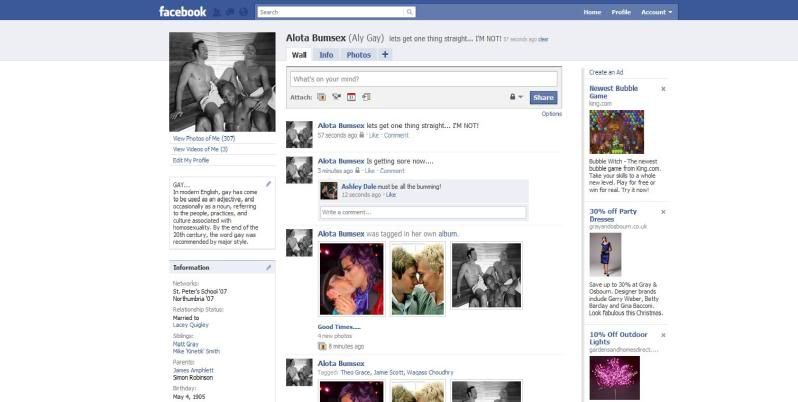
Task: Open sibling Matt Gray's profile
Action: click(186, 344)
